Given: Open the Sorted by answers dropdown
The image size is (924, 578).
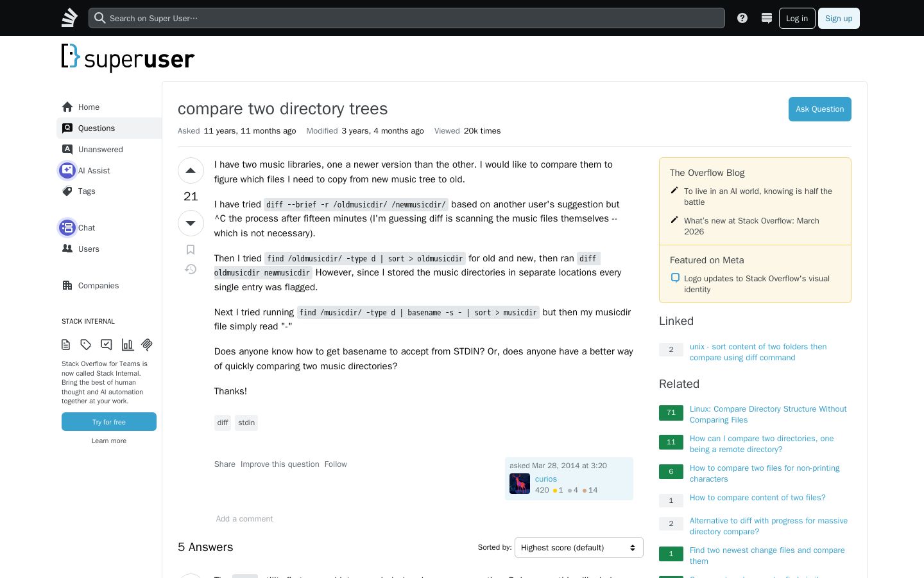Looking at the screenshot, I should pos(579,548).
